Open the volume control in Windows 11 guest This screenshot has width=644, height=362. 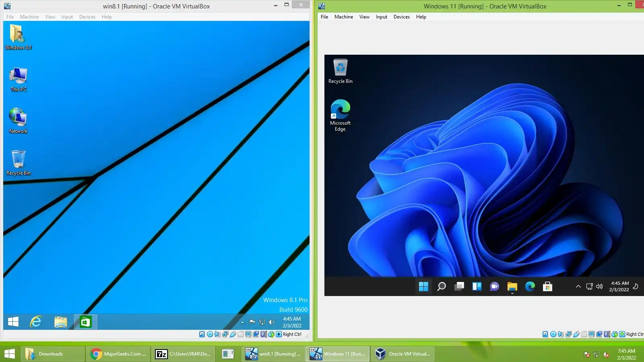coord(599,286)
